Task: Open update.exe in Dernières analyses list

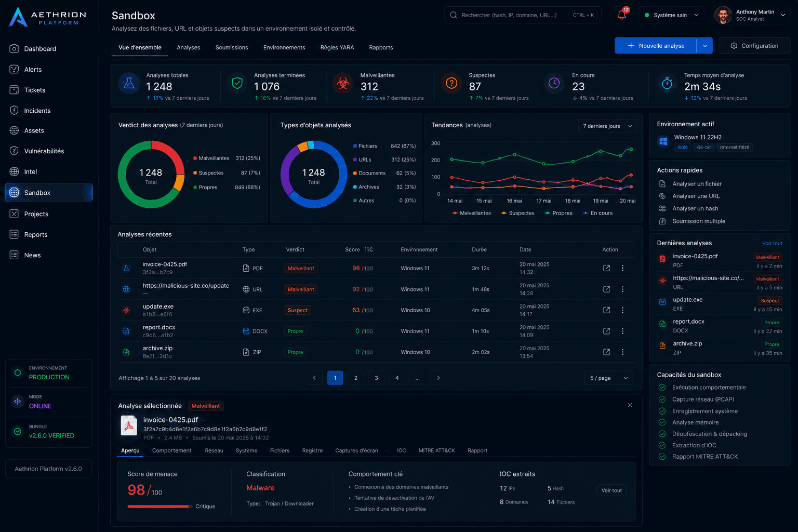Action: coord(720,304)
